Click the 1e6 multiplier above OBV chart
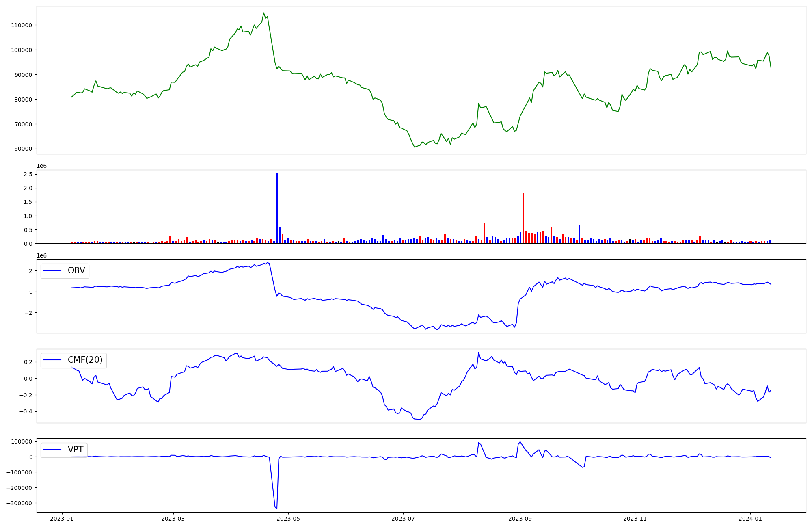Image resolution: width=812 pixels, height=528 pixels. tap(41, 255)
